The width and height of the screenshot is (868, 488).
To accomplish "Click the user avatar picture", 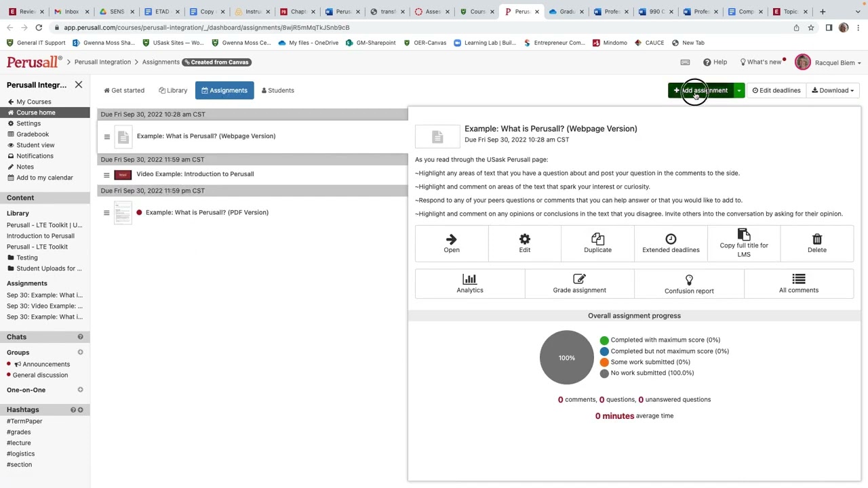I will pyautogui.click(x=803, y=62).
